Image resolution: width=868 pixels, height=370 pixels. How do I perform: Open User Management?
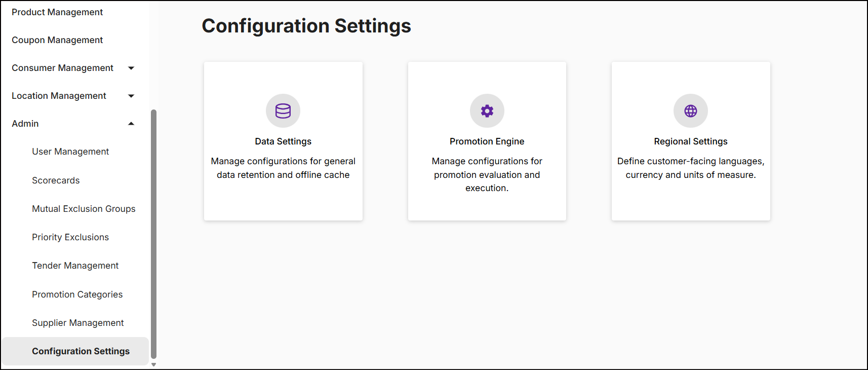[x=70, y=151]
